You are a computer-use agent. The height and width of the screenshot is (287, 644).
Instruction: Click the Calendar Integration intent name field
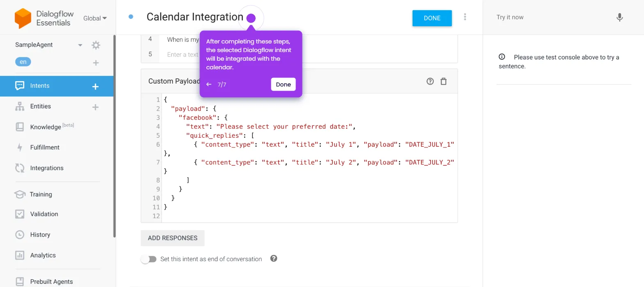[x=195, y=17]
